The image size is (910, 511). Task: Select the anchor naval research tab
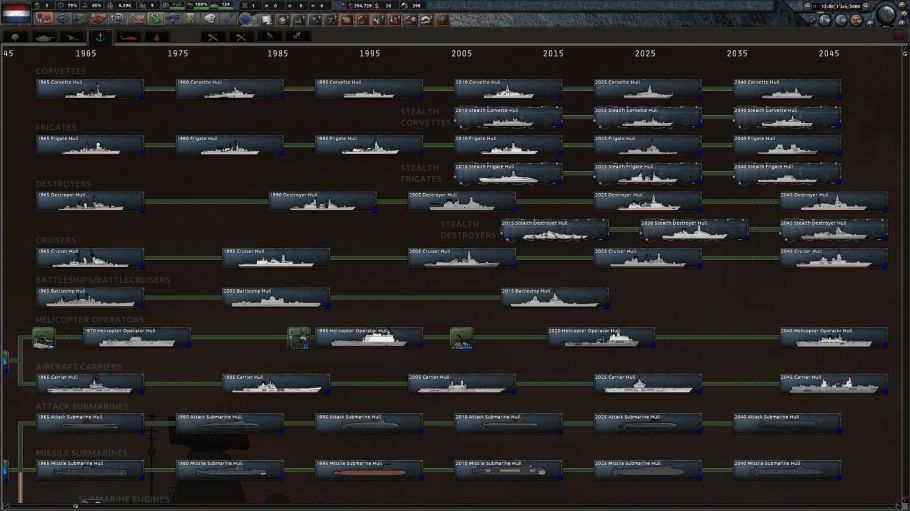(x=99, y=37)
